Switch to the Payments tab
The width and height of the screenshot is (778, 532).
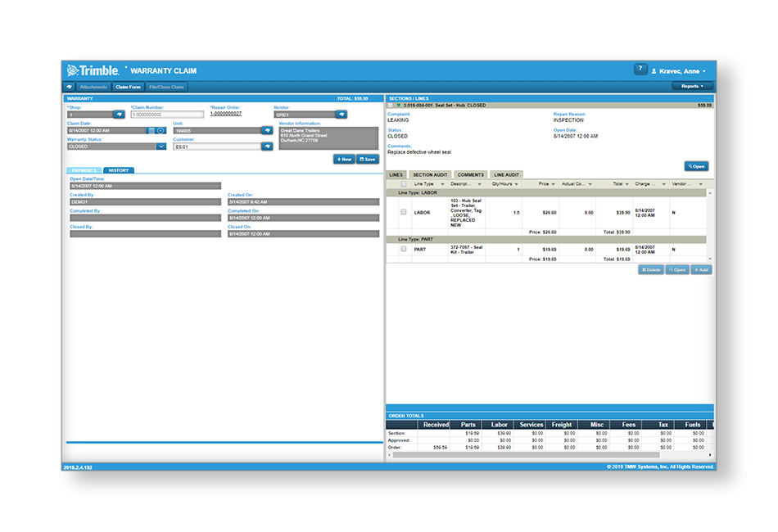(84, 170)
